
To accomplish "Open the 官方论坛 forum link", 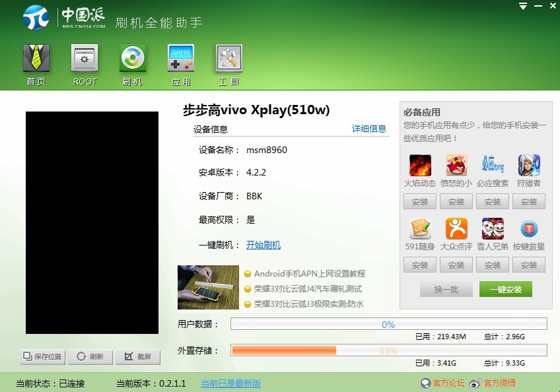I will [449, 383].
